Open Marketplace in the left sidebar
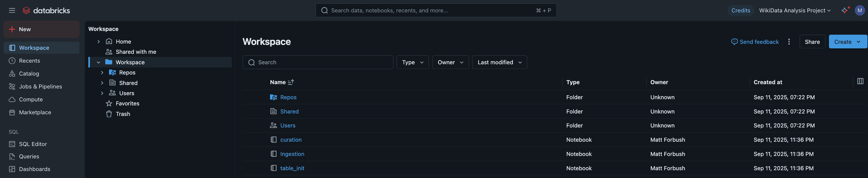The width and height of the screenshot is (868, 178). (x=41, y=112)
